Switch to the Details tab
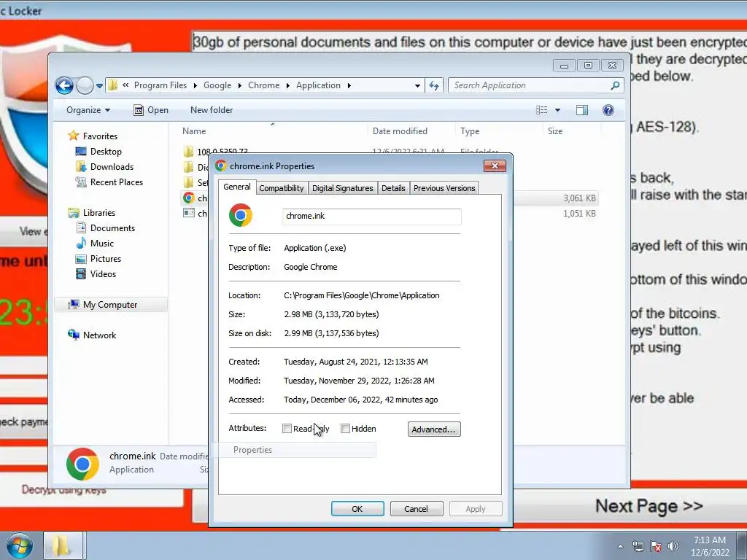The width and height of the screenshot is (747, 560). pyautogui.click(x=393, y=188)
